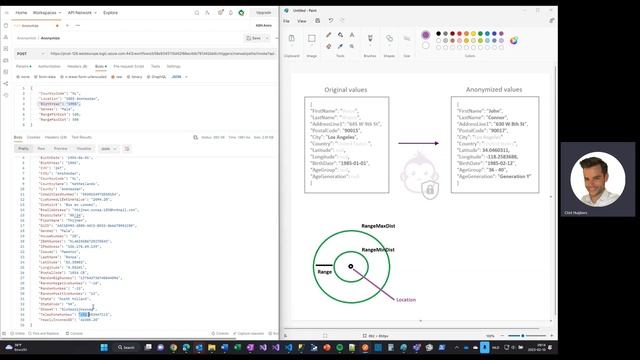Open the API Network dropdown in Postman
The image size is (640, 360).
point(82,13)
